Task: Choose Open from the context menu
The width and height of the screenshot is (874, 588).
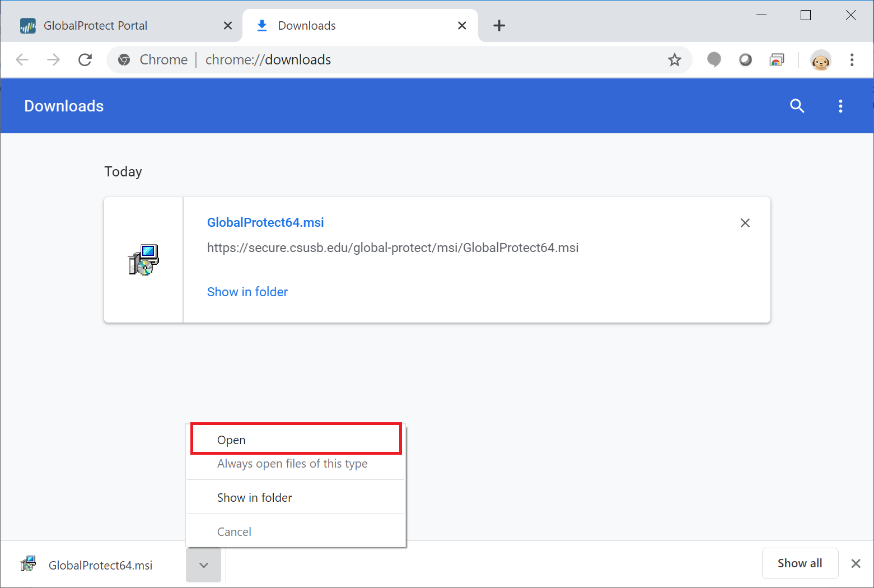Action: point(231,440)
